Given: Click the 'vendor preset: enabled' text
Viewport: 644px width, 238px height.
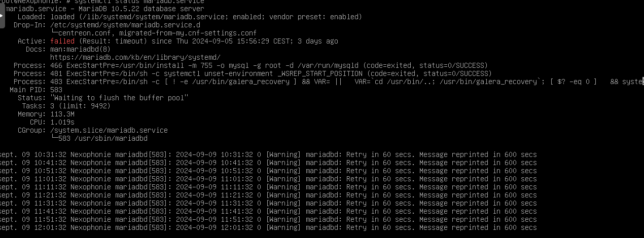Looking at the screenshot, I should coord(315,17).
